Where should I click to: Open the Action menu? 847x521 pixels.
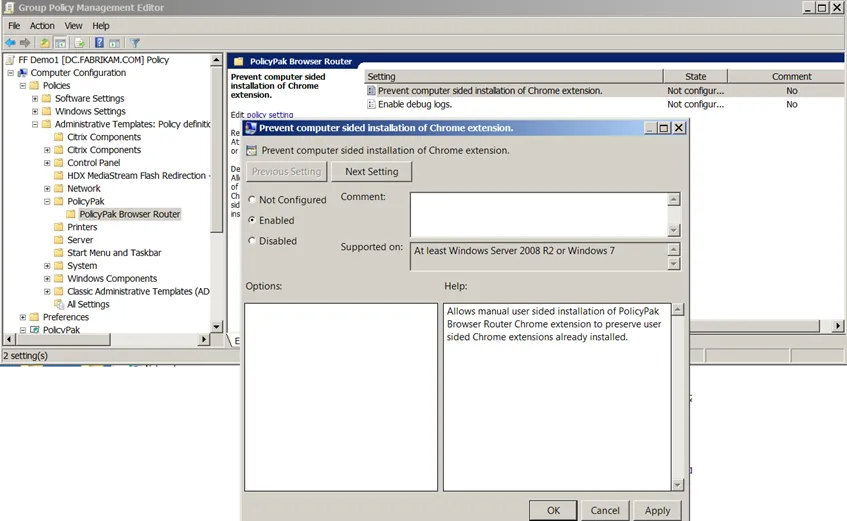pyautogui.click(x=42, y=26)
